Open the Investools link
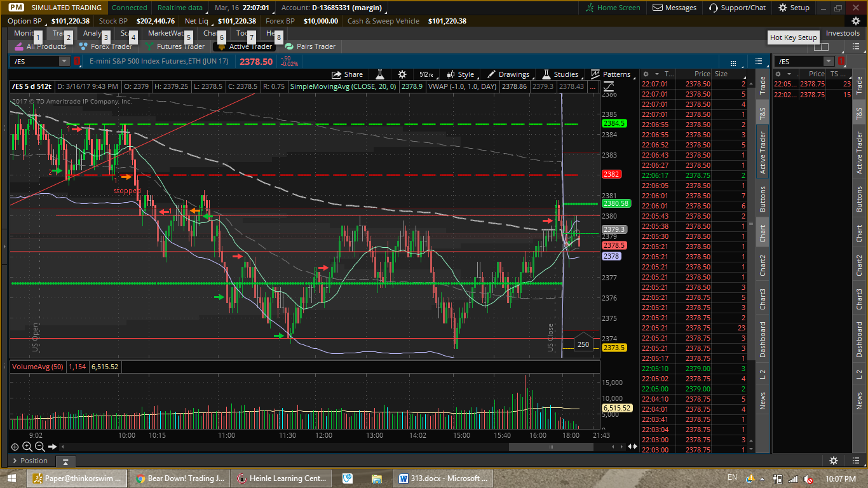Viewport: 868px width, 488px height. [x=843, y=33]
